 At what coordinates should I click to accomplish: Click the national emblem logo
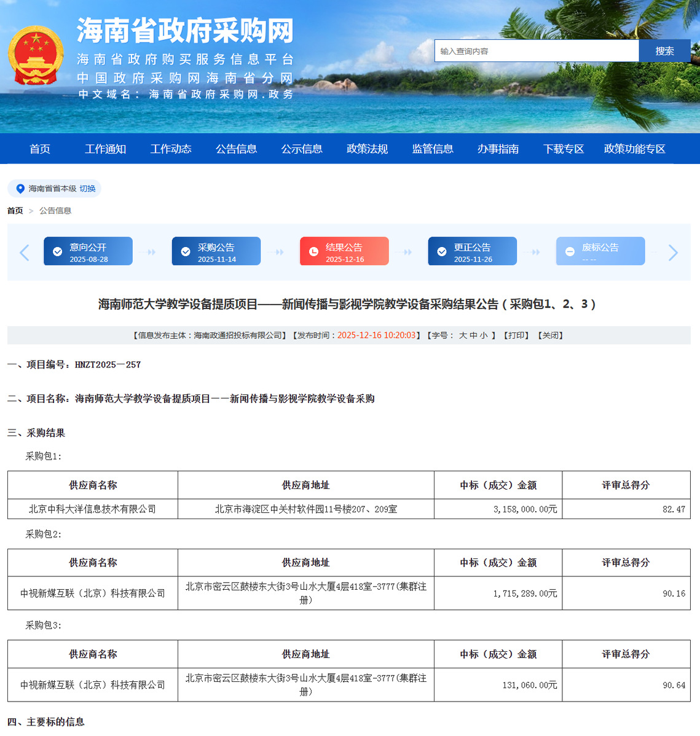click(x=36, y=56)
